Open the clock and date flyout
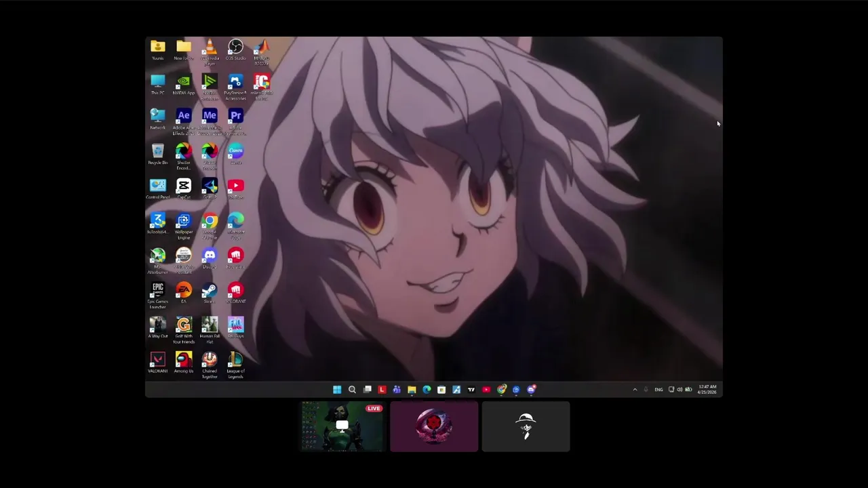This screenshot has width=868, height=488. [x=707, y=390]
